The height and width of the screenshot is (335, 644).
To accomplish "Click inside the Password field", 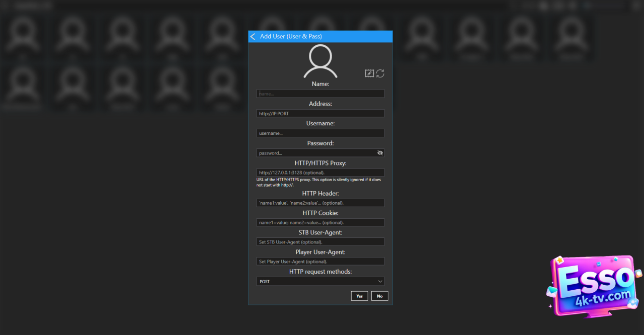I will click(315, 153).
